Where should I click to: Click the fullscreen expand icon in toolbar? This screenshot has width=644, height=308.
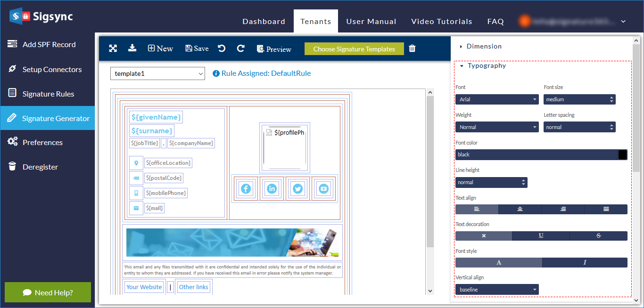pos(113,49)
